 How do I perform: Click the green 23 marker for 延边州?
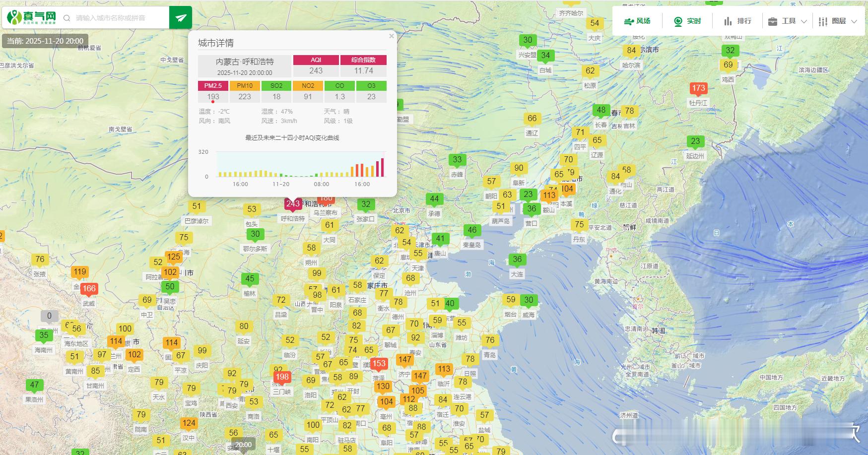point(695,142)
